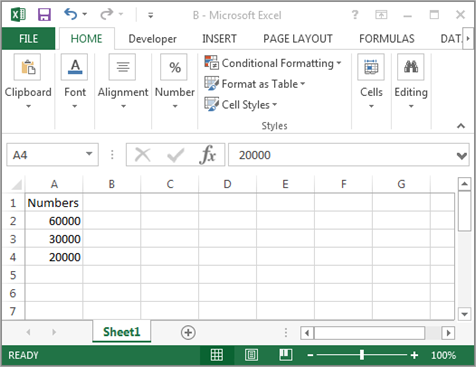
Task: Zoom in using the plus button
Action: point(414,355)
